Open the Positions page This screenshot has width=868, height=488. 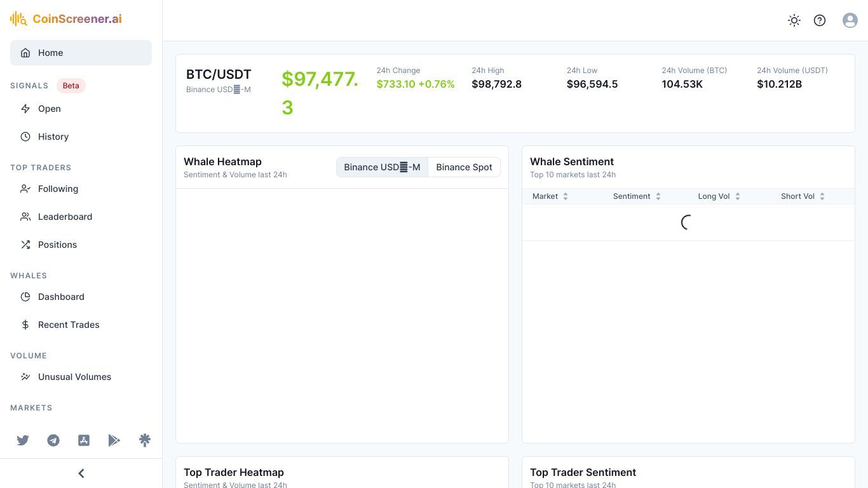pos(81,245)
